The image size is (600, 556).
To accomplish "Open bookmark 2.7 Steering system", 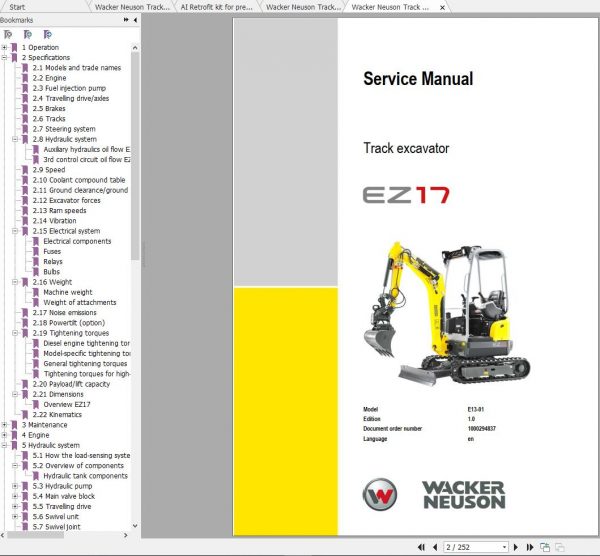I will 64,129.
